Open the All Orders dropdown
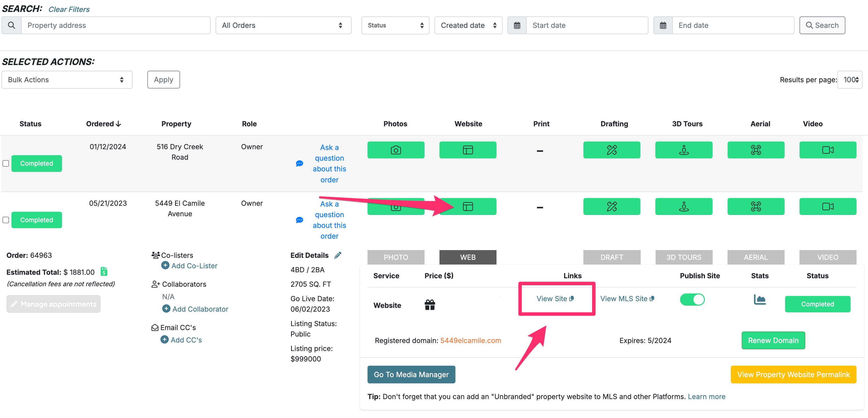 283,25
